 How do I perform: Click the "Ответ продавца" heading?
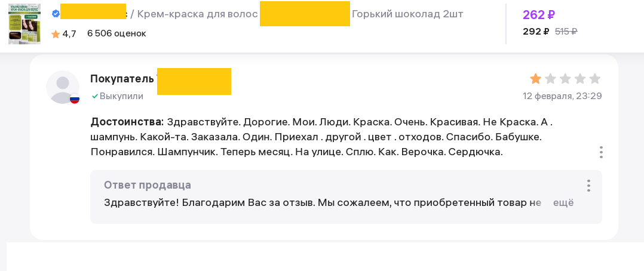tap(147, 185)
